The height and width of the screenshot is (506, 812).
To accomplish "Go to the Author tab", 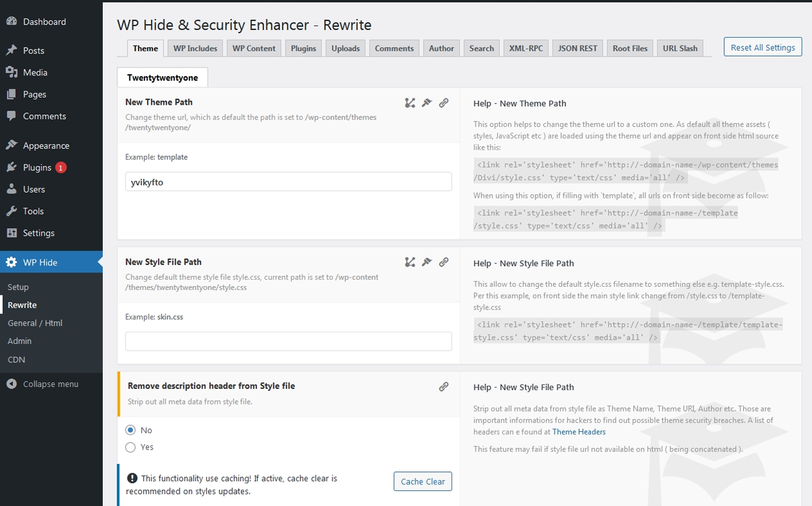I will pos(442,48).
